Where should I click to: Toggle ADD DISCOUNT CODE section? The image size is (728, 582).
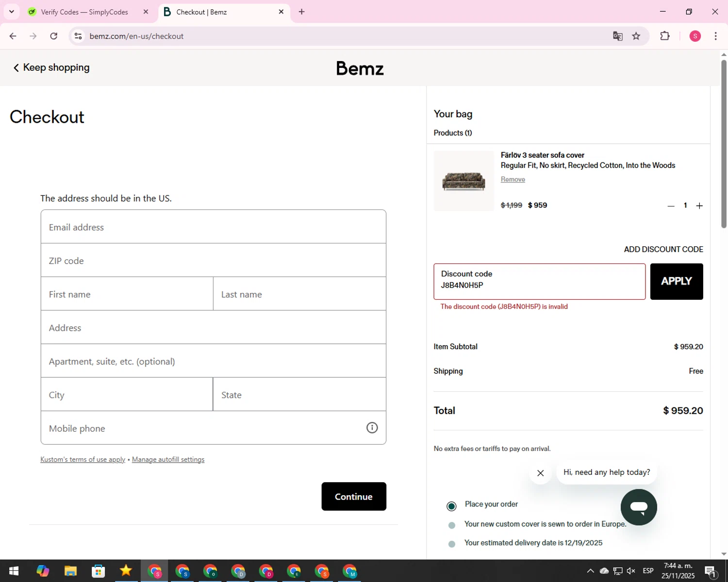(x=663, y=249)
